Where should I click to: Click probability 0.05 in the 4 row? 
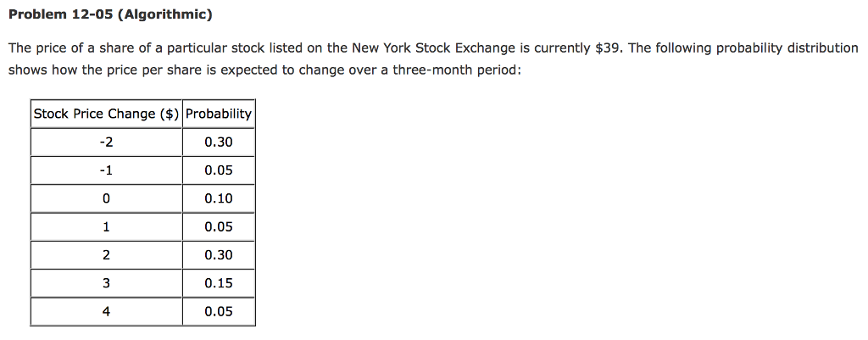[x=219, y=311]
